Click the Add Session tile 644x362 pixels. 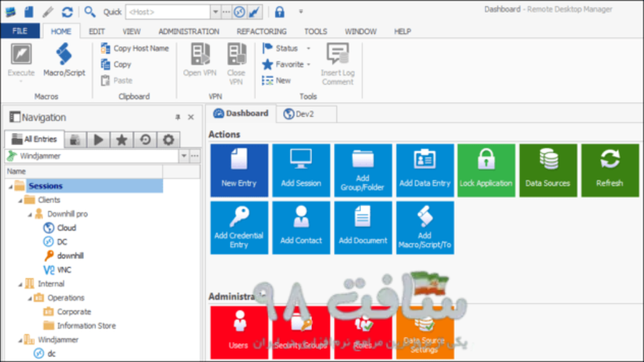click(x=301, y=170)
